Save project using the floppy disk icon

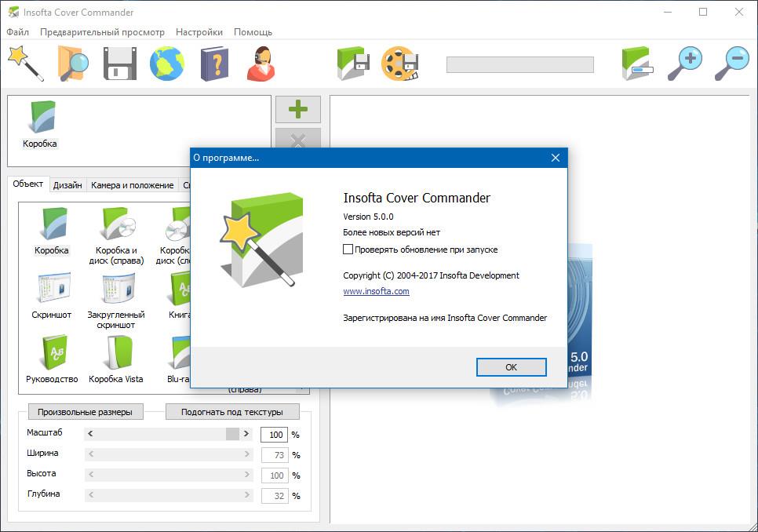[120, 64]
